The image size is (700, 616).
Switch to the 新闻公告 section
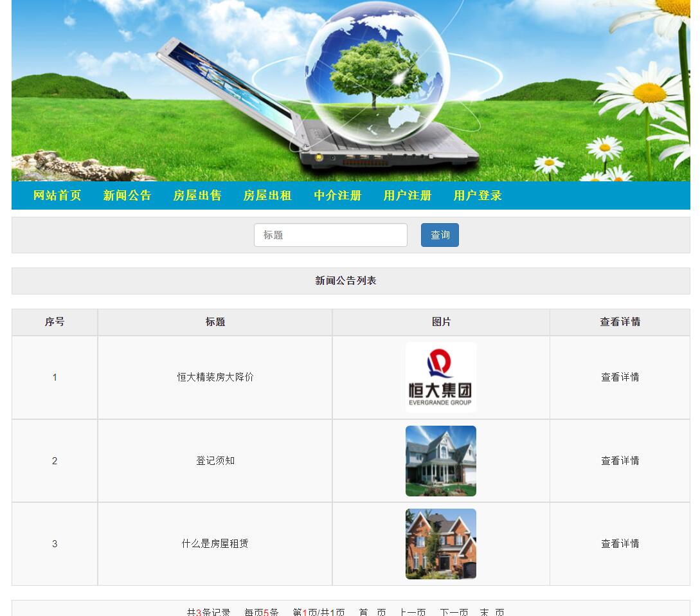[127, 195]
